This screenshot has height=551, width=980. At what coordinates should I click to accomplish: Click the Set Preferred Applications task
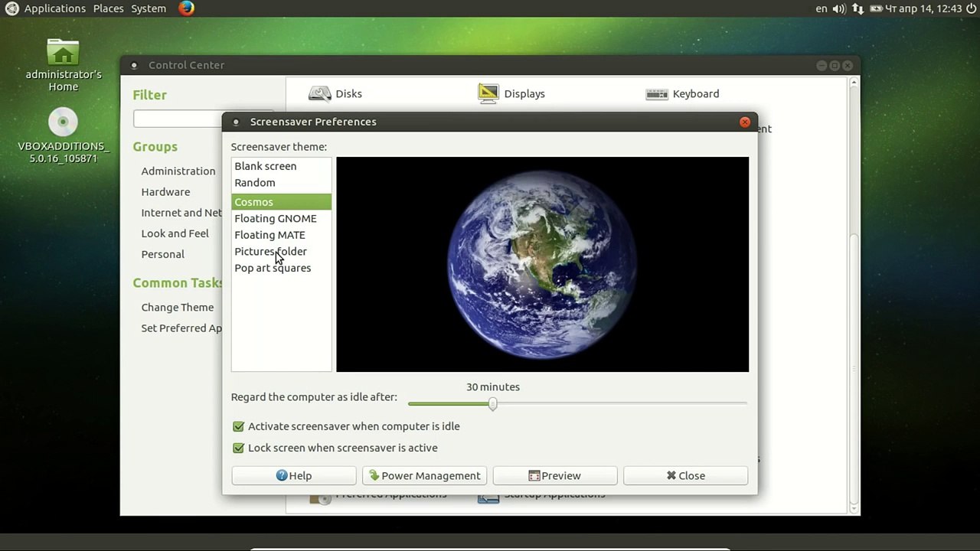point(181,328)
